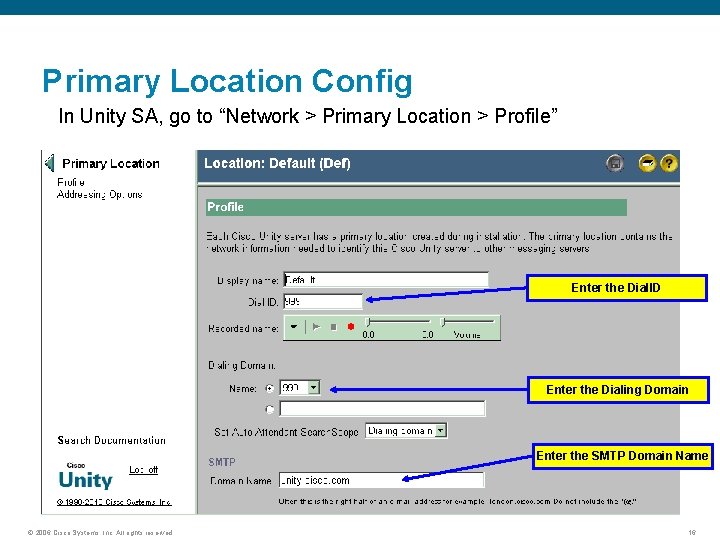Click the Location: Default (Def) title
The width and height of the screenshot is (720, 540).
277,163
